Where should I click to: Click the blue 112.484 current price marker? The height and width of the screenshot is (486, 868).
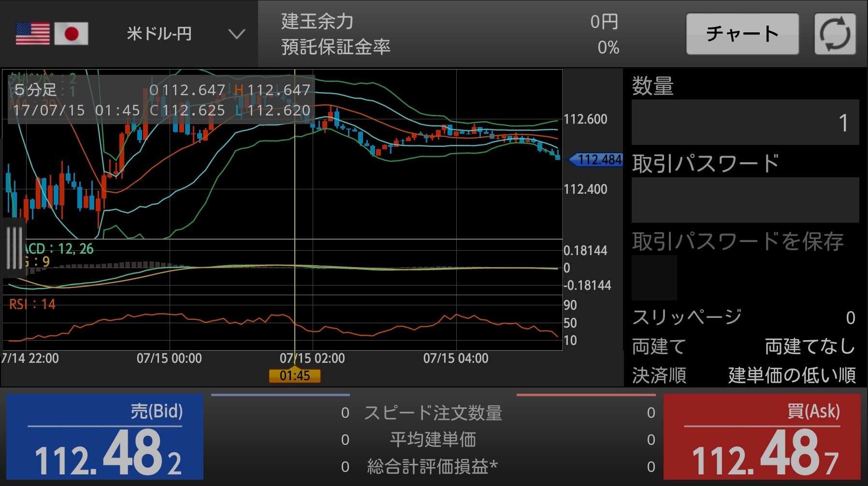pos(597,159)
